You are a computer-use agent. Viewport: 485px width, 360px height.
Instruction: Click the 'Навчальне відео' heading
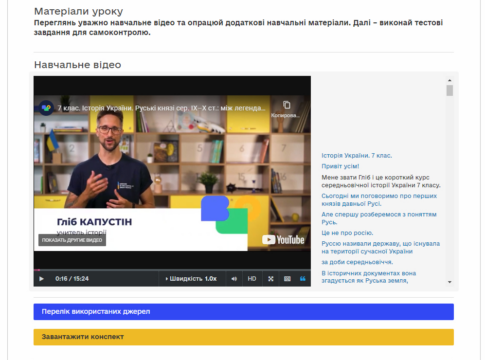point(78,65)
